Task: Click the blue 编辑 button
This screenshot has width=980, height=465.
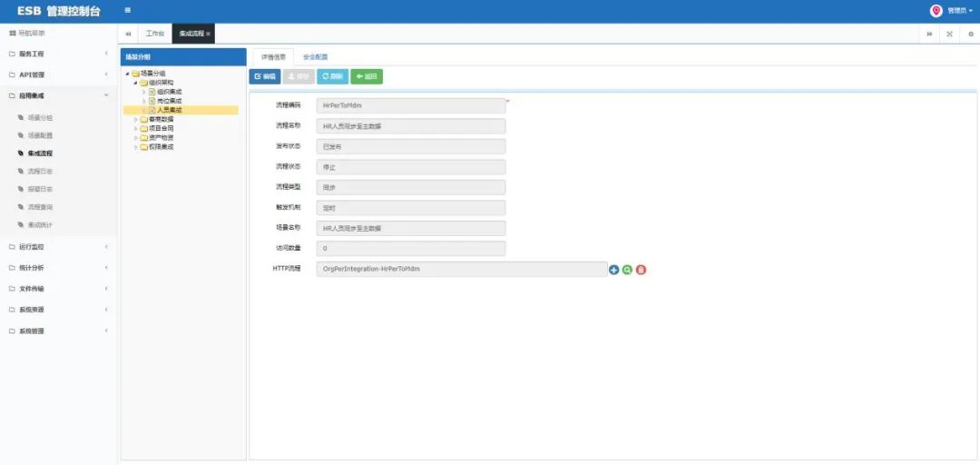Action: (x=265, y=76)
